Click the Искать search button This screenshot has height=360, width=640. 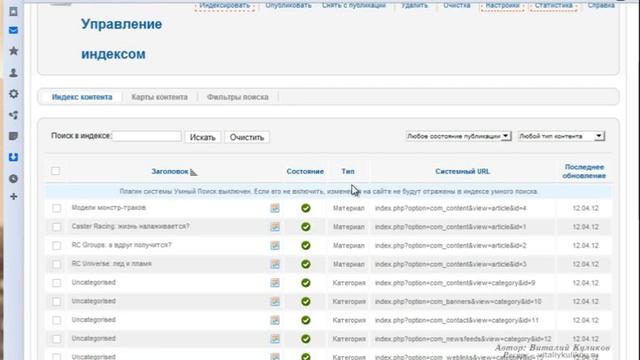pyautogui.click(x=202, y=137)
